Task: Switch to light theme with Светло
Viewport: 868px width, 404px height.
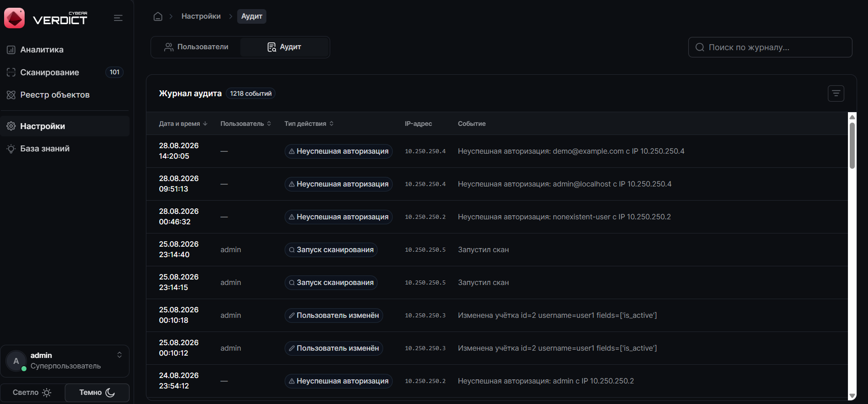Action: pos(32,393)
